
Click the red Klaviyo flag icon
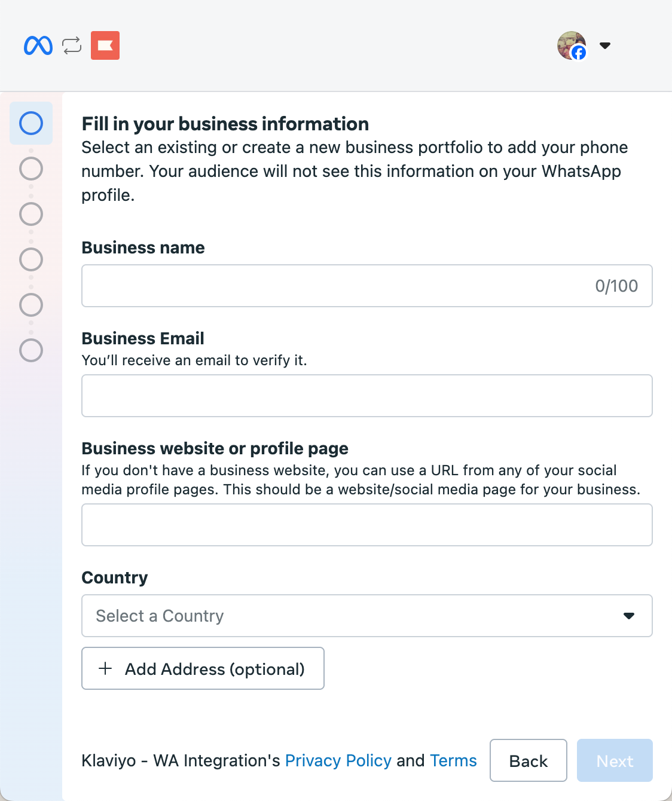(105, 45)
